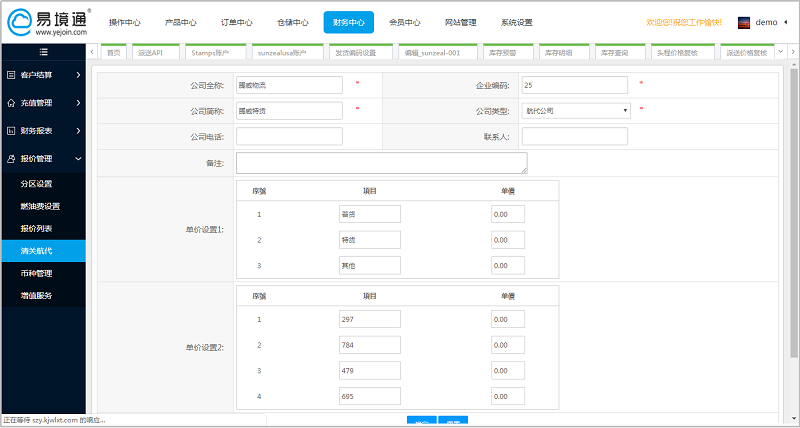Click the demo user avatar
Image resolution: width=800 pixels, height=428 pixels.
(743, 22)
